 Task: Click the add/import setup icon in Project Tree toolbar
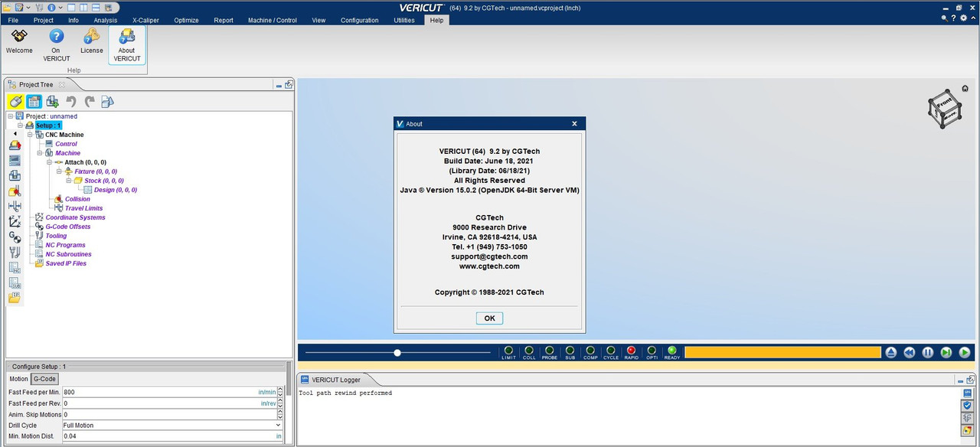[52, 101]
